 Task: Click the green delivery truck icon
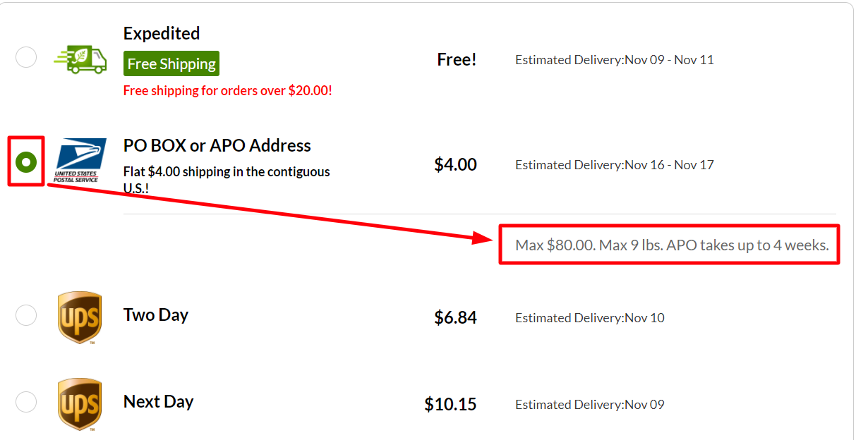click(x=80, y=59)
